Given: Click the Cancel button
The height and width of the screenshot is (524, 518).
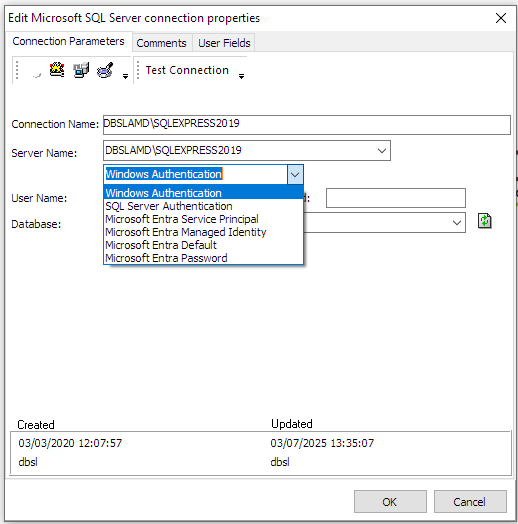Looking at the screenshot, I should 470,502.
